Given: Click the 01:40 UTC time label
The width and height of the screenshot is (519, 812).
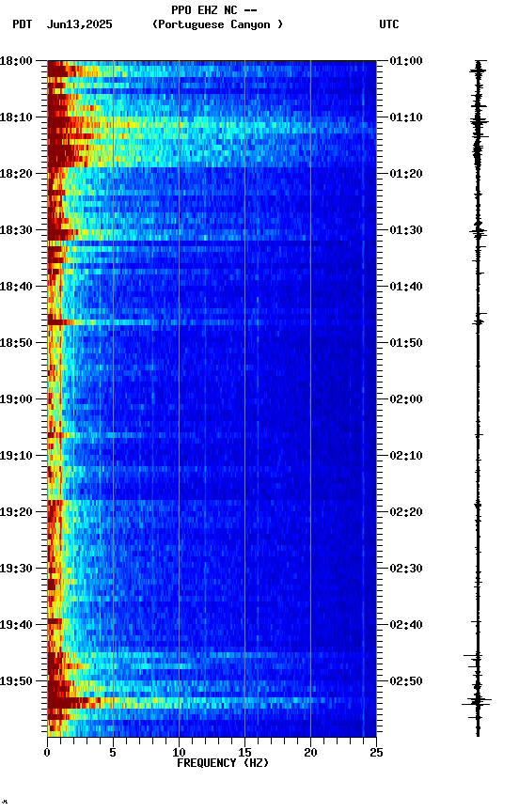Looking at the screenshot, I should [x=406, y=287].
